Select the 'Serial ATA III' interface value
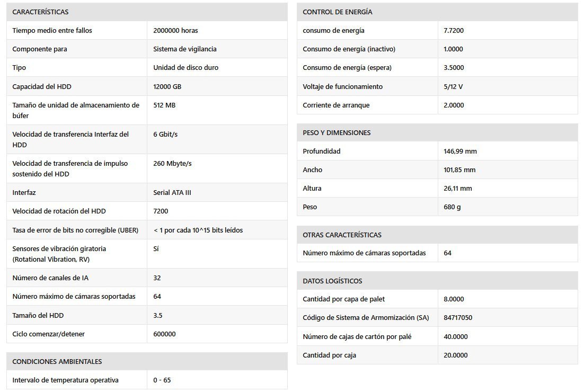Viewport: 584px width, 392px height. pos(172,192)
